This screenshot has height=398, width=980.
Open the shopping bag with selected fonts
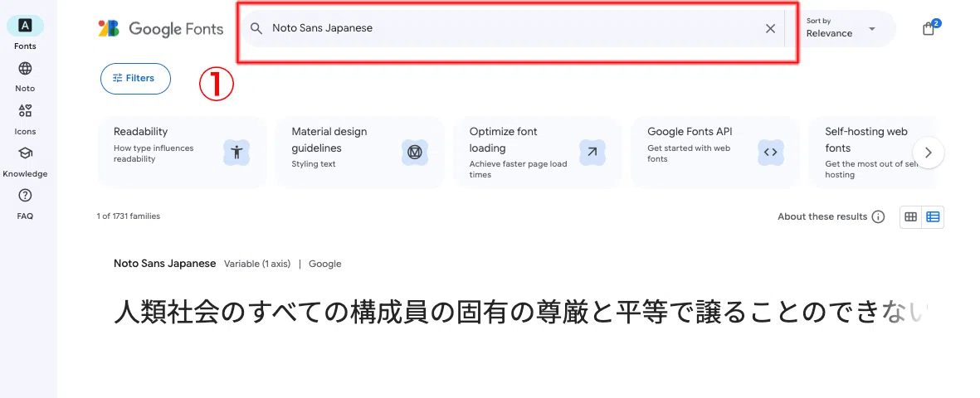click(929, 28)
